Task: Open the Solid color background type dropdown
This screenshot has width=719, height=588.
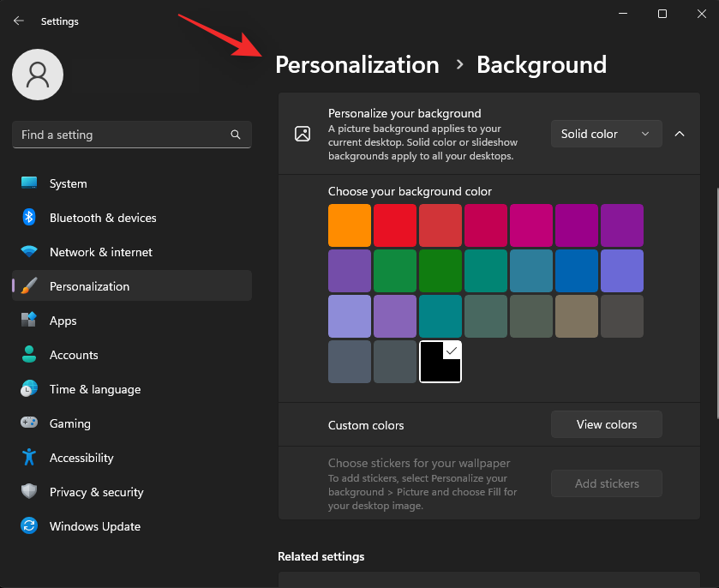Action: (x=606, y=134)
